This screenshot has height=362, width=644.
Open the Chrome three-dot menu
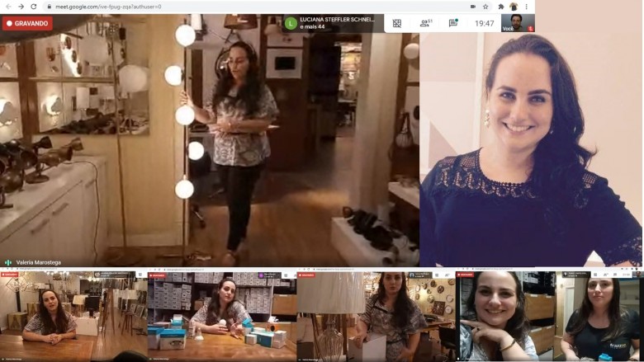[526, 7]
